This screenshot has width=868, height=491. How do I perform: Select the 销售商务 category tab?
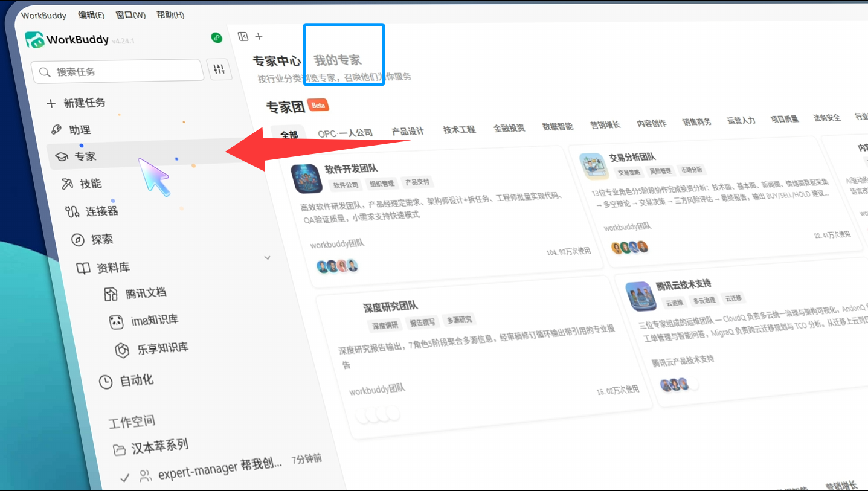pyautogui.click(x=696, y=121)
